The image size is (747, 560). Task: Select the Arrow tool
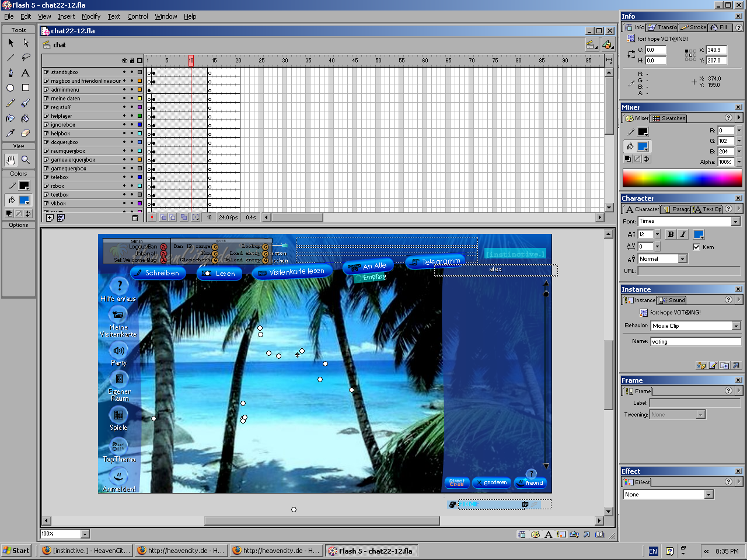tap(11, 43)
